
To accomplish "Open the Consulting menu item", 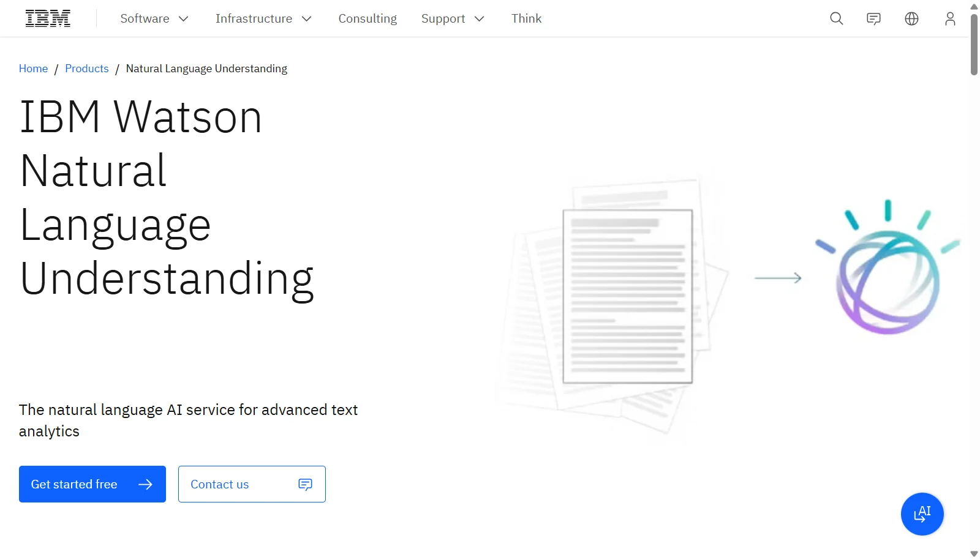I will 367,18.
